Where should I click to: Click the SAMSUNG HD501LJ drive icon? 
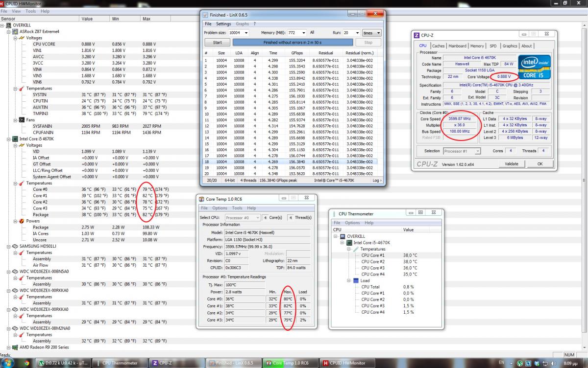pyautogui.click(x=15, y=246)
